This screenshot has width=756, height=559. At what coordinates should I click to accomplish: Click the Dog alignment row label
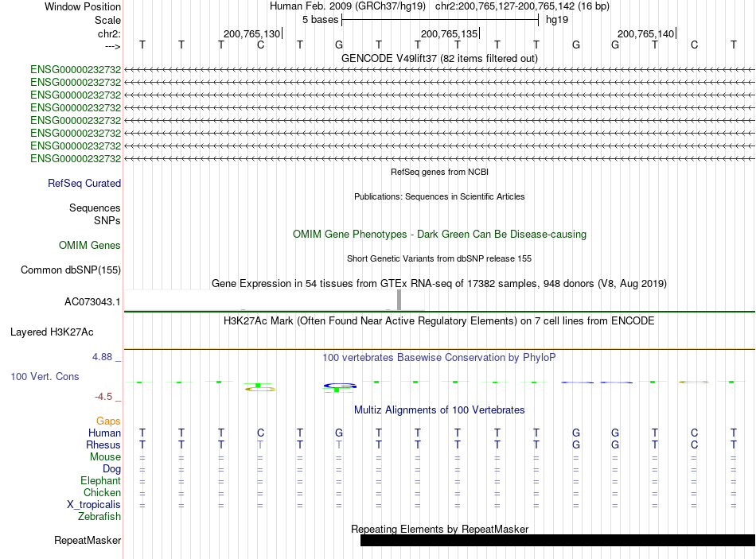pos(111,469)
